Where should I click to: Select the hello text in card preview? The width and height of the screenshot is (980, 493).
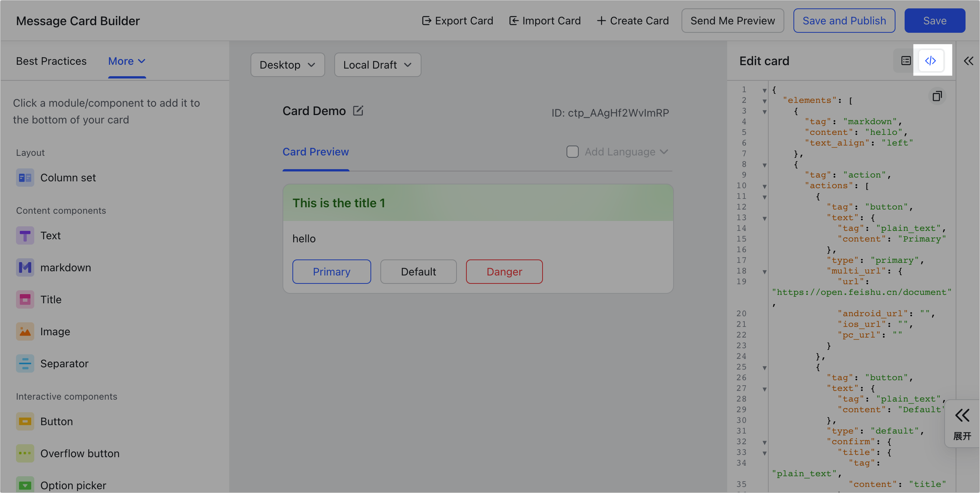point(304,238)
